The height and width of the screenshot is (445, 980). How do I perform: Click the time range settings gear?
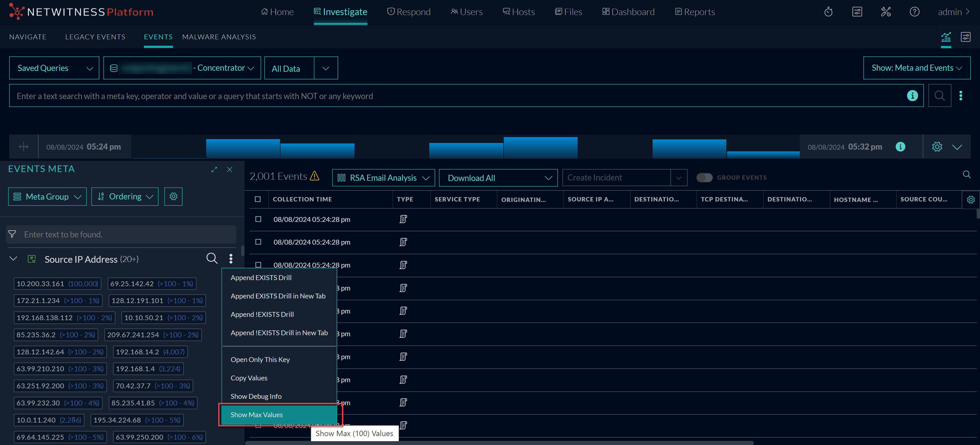pos(937,147)
